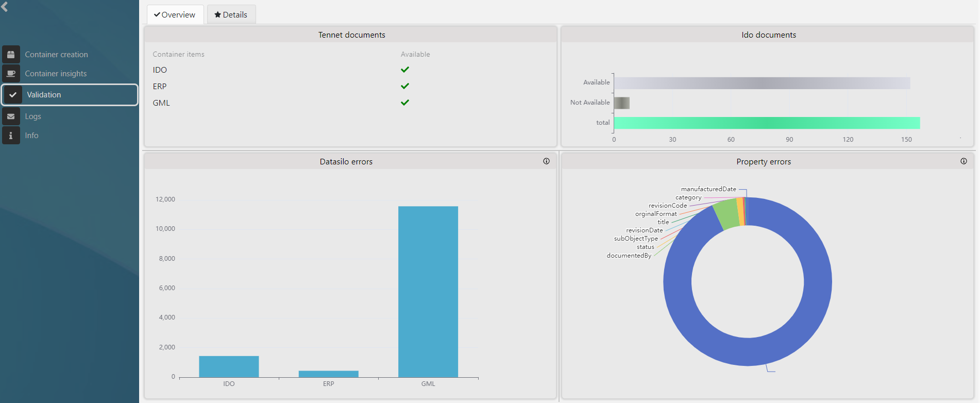This screenshot has width=980, height=403.
Task: Click the green checkmark for GML
Action: point(405,103)
